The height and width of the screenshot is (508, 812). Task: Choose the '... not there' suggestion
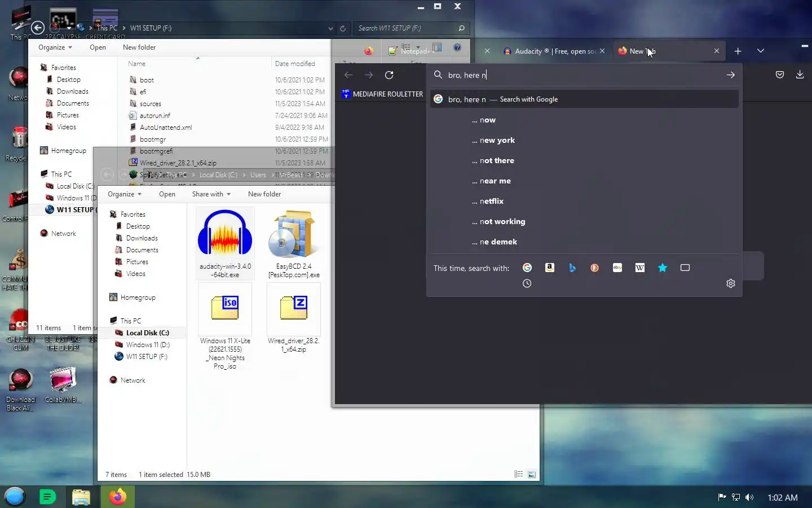point(584,160)
